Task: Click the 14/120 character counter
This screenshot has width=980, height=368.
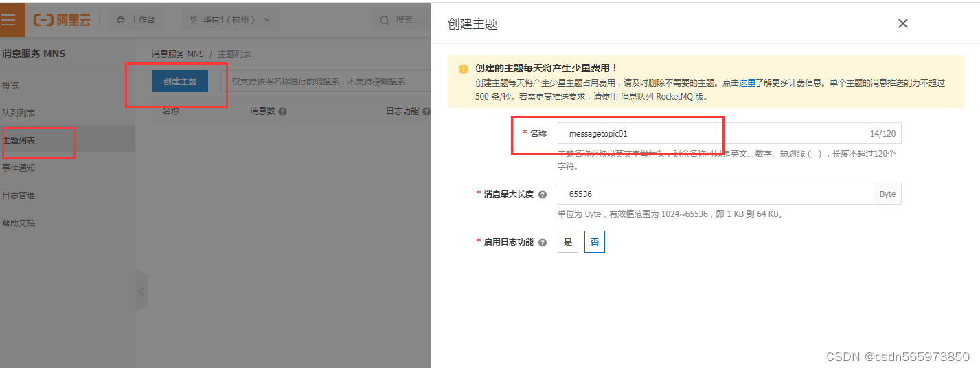Action: tap(883, 134)
